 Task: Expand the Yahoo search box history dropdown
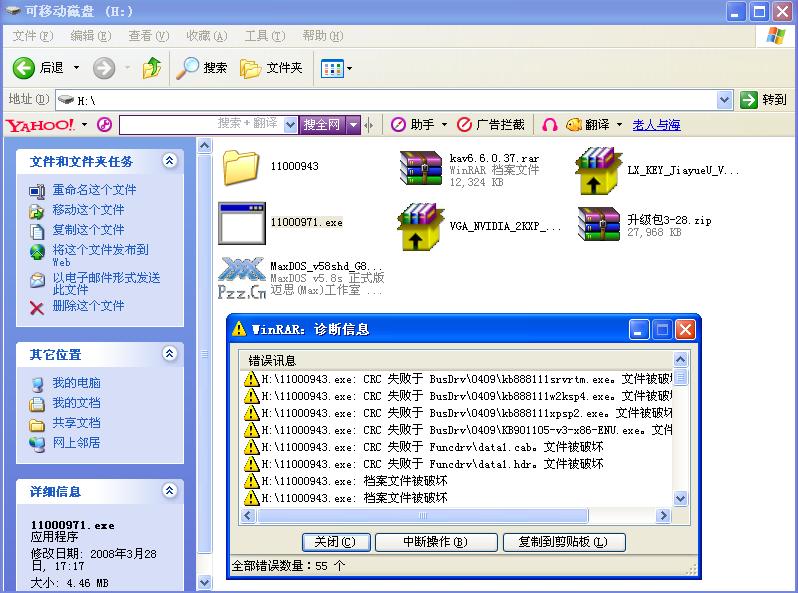[x=291, y=125]
